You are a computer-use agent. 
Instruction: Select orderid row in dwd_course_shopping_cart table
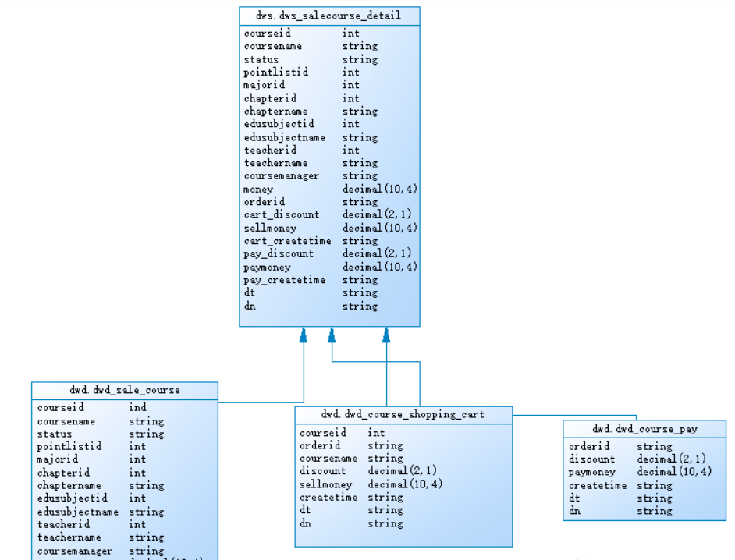click(403, 445)
